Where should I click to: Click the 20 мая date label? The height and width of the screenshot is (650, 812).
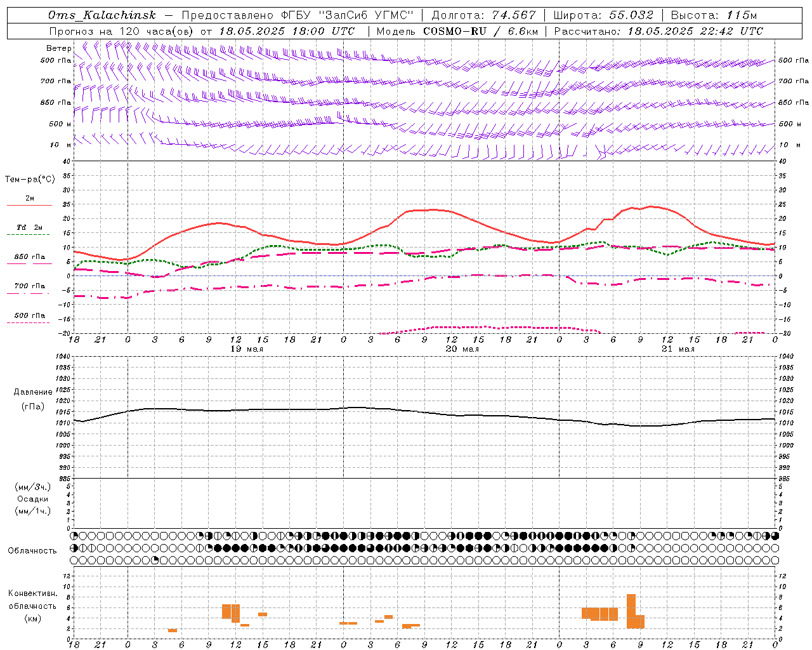tap(462, 349)
